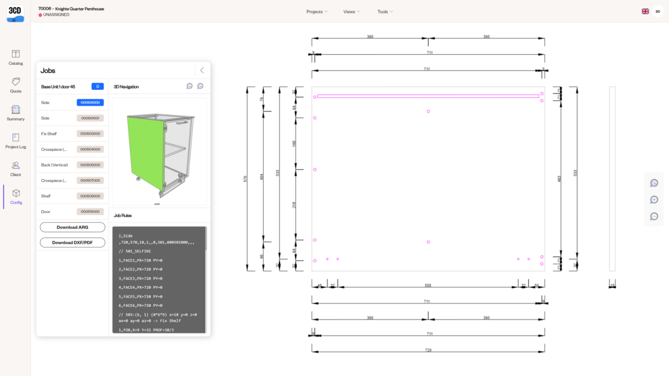Click the UK flag language icon

click(645, 12)
